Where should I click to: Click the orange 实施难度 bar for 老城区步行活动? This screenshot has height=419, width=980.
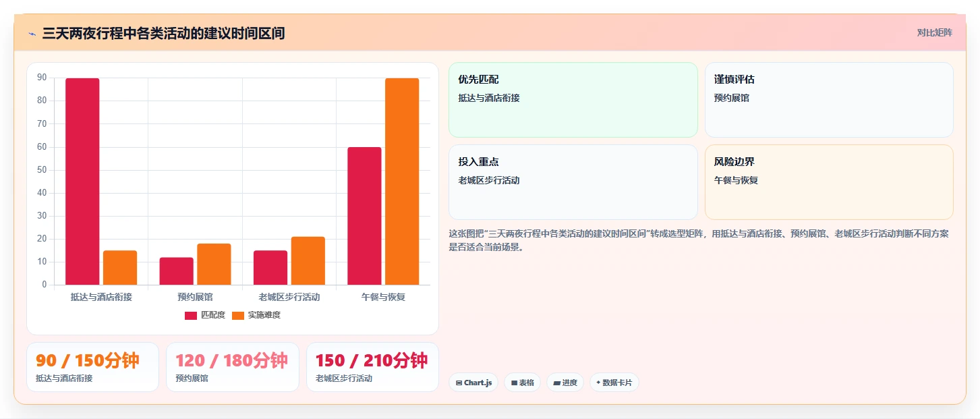[308, 261]
